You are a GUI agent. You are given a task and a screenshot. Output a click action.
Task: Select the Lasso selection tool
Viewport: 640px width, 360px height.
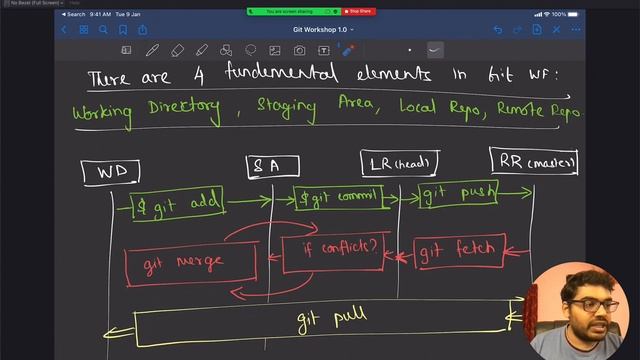pos(251,50)
